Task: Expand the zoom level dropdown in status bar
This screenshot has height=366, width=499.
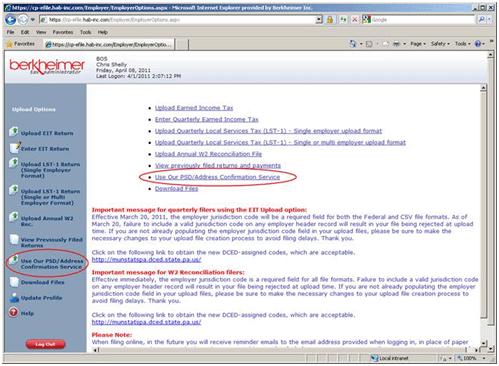Action: [484, 358]
